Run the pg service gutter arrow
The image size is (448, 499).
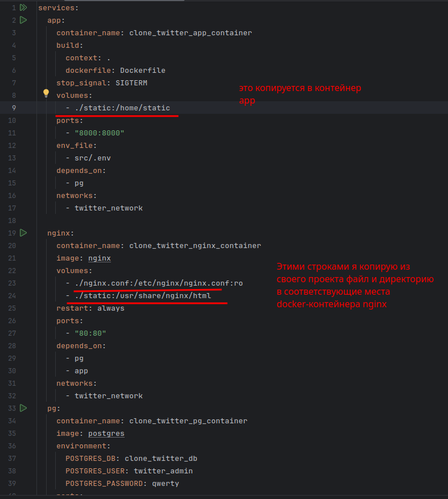(23, 409)
